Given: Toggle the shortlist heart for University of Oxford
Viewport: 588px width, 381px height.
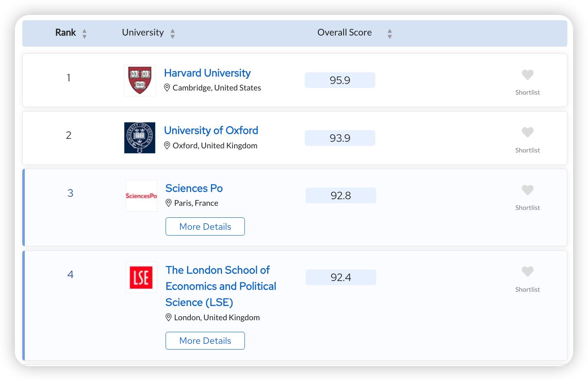Looking at the screenshot, I should click(x=527, y=132).
